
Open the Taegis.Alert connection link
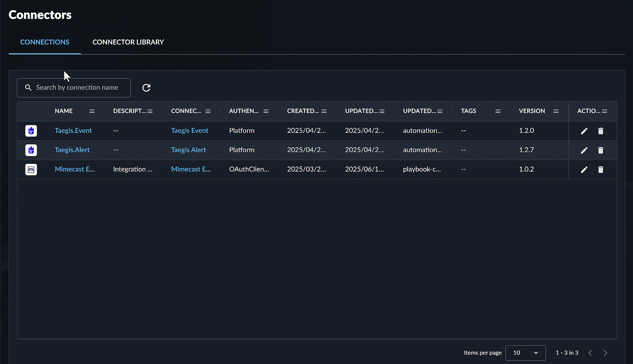(72, 150)
